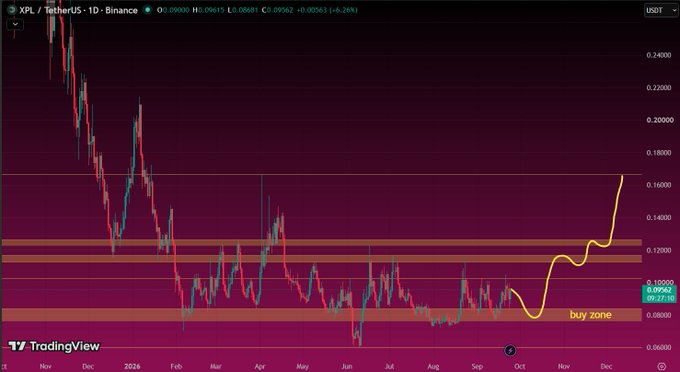Click the Oct label on time axis
This screenshot has height=372, width=680.
(520, 366)
